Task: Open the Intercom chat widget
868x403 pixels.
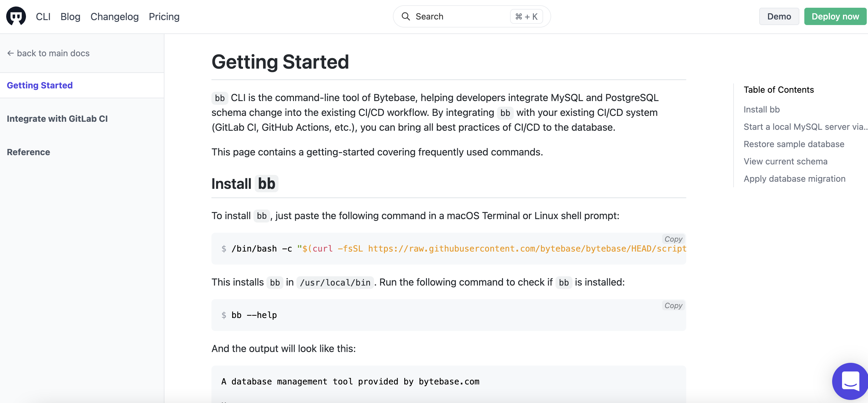Action: click(x=850, y=381)
